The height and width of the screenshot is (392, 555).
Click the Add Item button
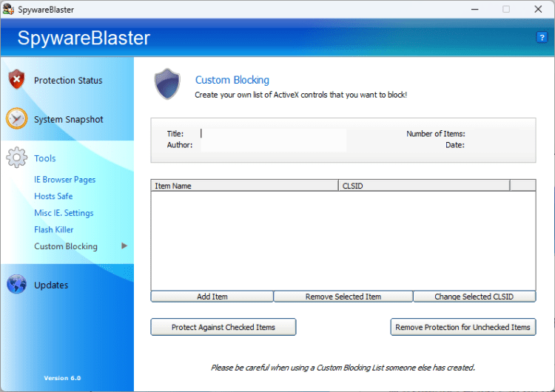pos(212,297)
